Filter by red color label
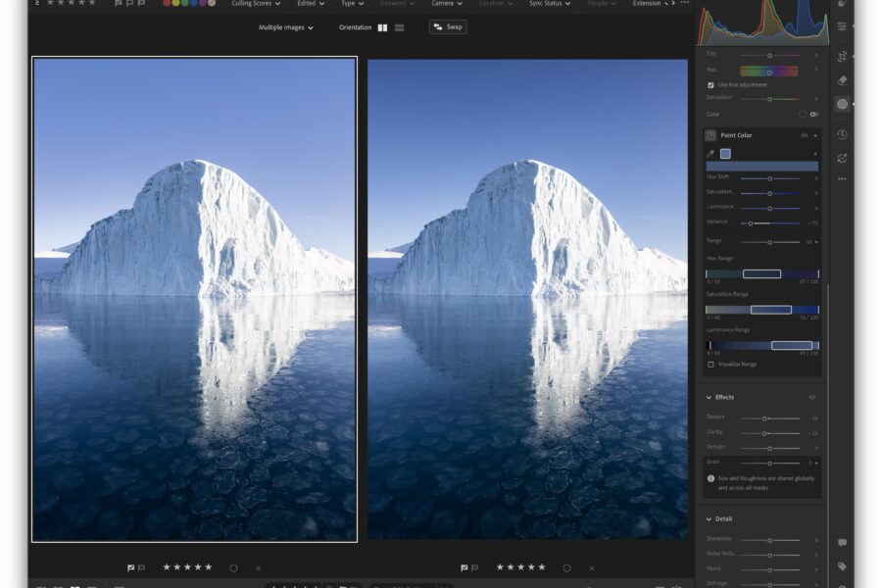This screenshot has width=882, height=588. [x=167, y=3]
